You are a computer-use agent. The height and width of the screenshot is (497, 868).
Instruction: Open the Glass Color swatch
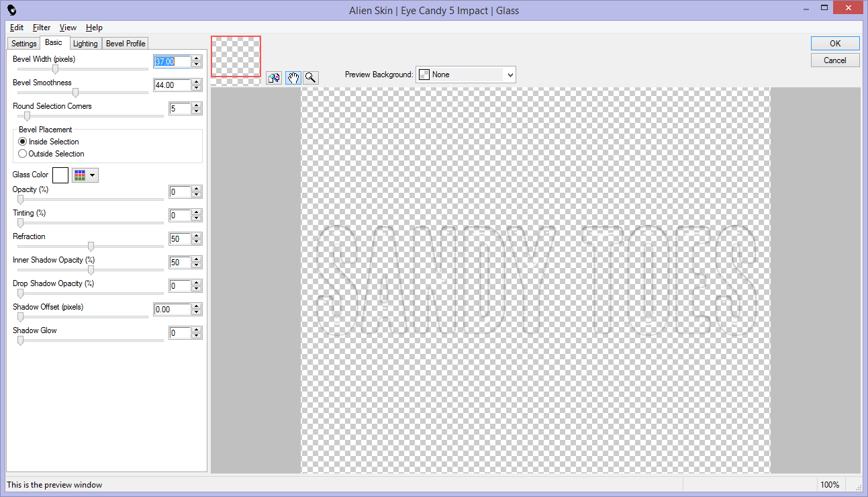(x=60, y=175)
